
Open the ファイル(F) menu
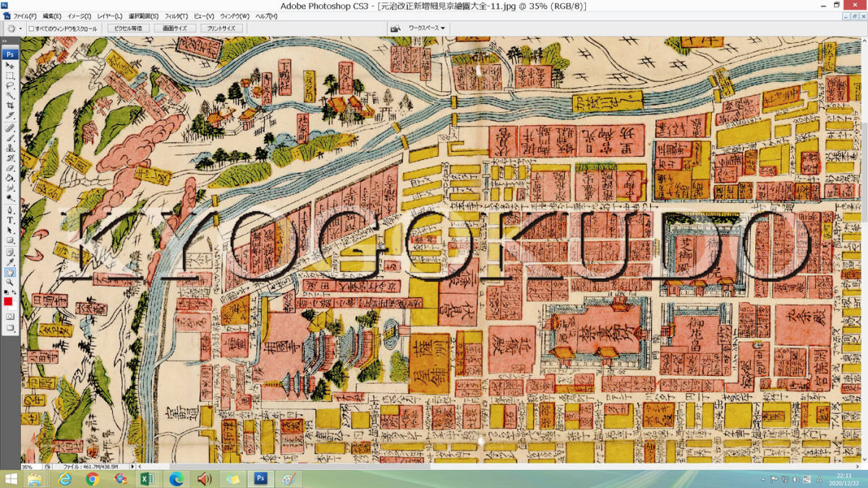pyautogui.click(x=25, y=16)
